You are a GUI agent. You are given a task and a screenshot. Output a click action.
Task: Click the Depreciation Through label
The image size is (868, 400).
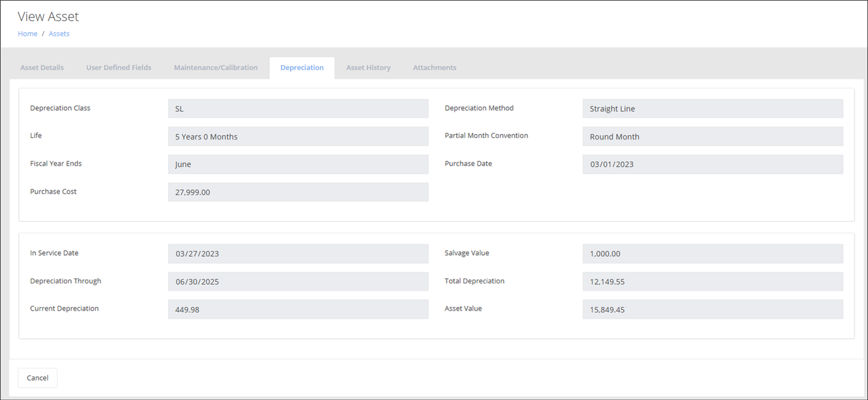66,281
